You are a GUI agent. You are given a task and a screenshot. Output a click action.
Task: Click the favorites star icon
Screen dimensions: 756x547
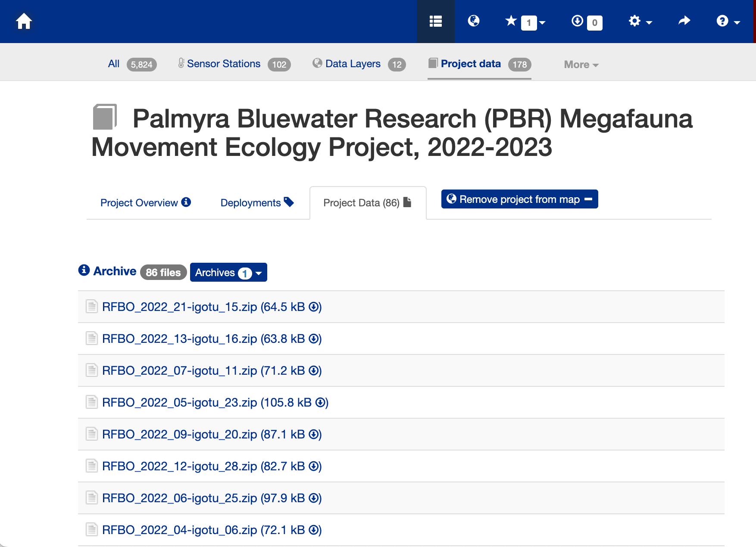511,21
